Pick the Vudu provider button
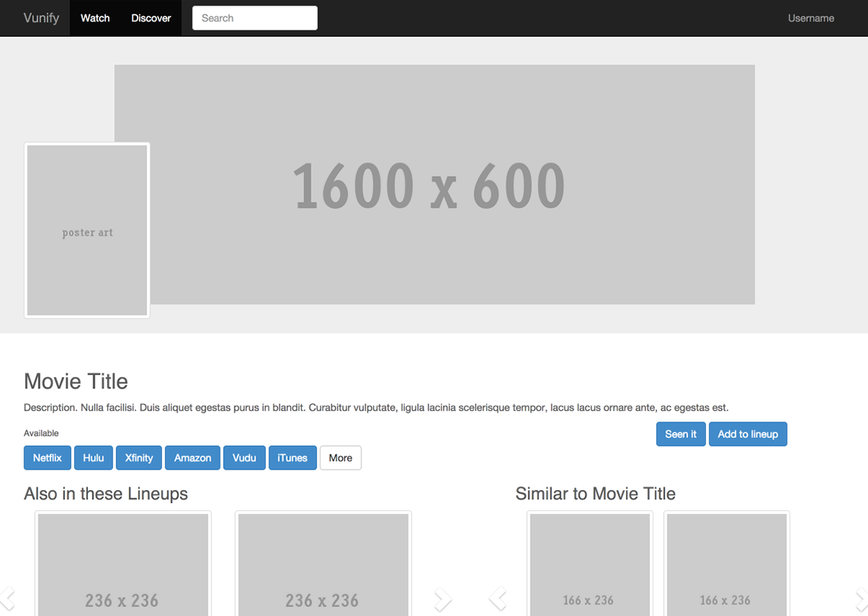 [x=244, y=458]
